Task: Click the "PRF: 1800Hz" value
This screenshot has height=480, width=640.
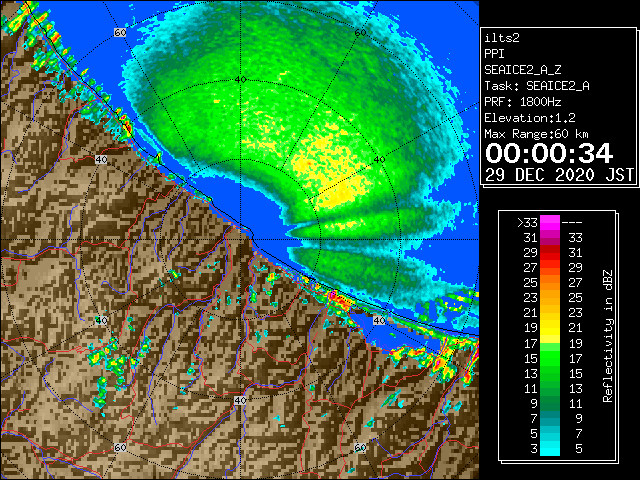Action: (522, 102)
